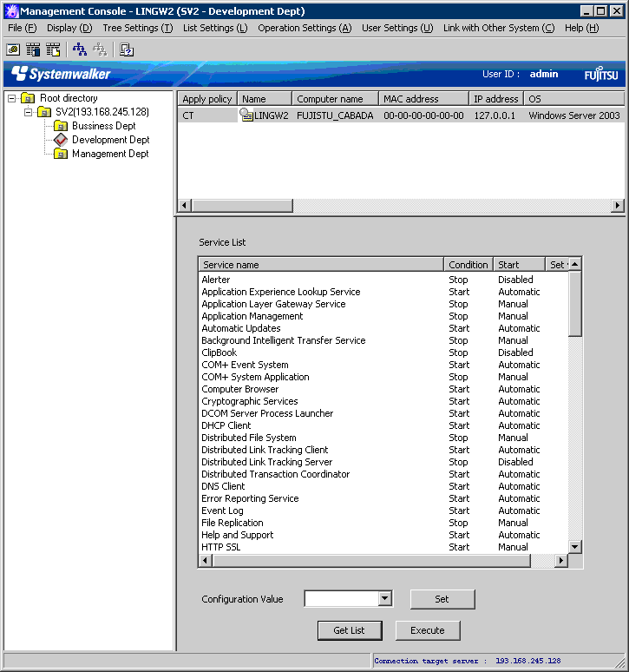Click the service list scroll up arrow
Image resolution: width=629 pixels, height=672 pixels.
575,264
